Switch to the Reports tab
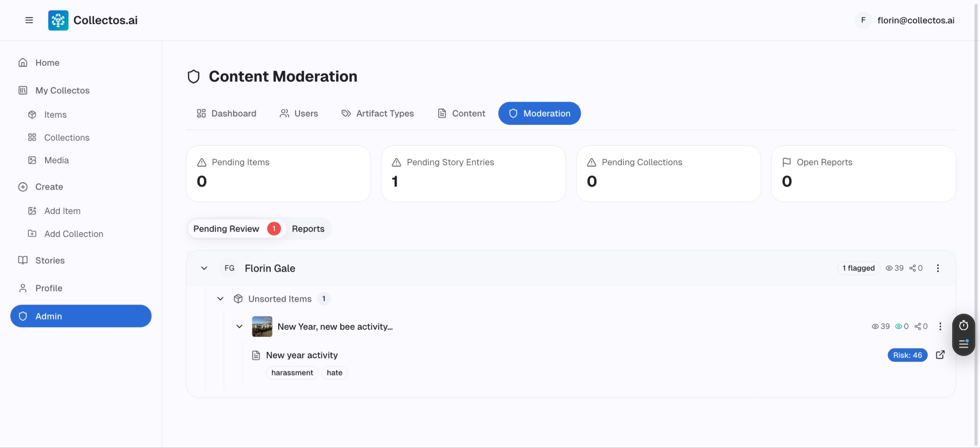 (308, 229)
